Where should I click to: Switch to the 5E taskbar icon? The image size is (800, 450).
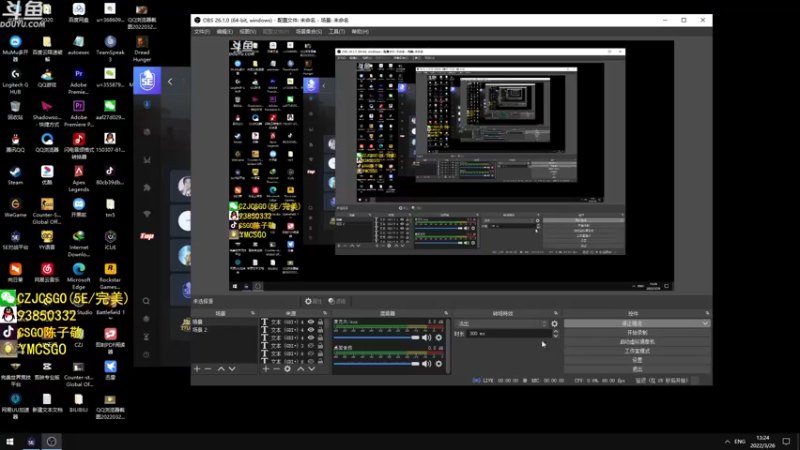click(x=31, y=441)
